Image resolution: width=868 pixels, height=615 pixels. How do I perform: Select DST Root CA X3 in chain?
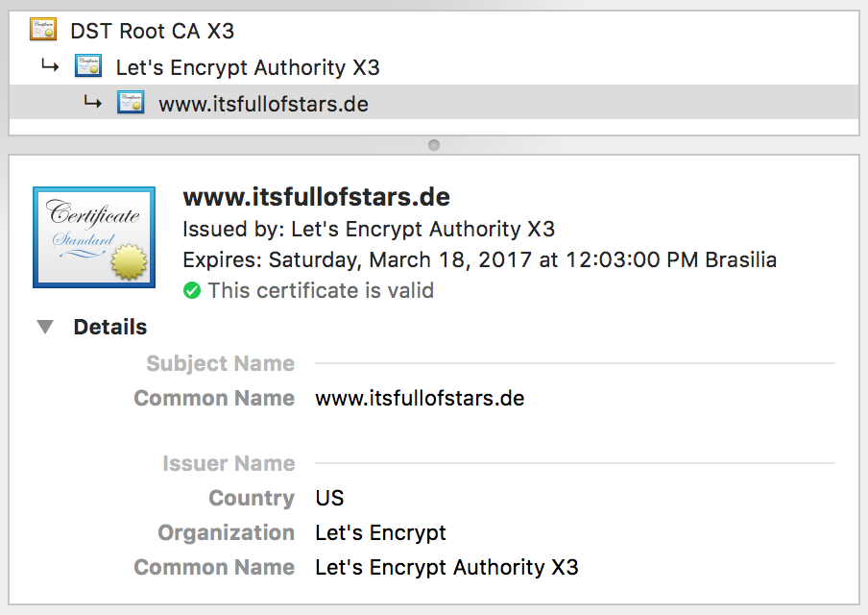click(x=153, y=31)
